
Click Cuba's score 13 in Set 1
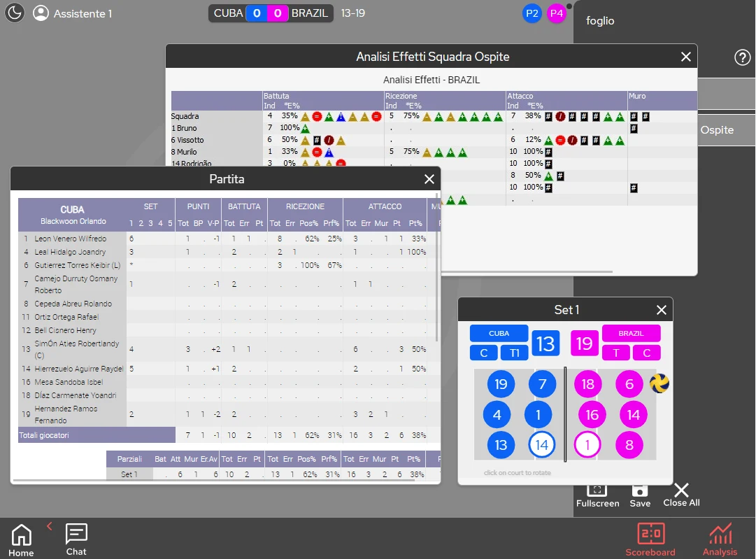545,344
